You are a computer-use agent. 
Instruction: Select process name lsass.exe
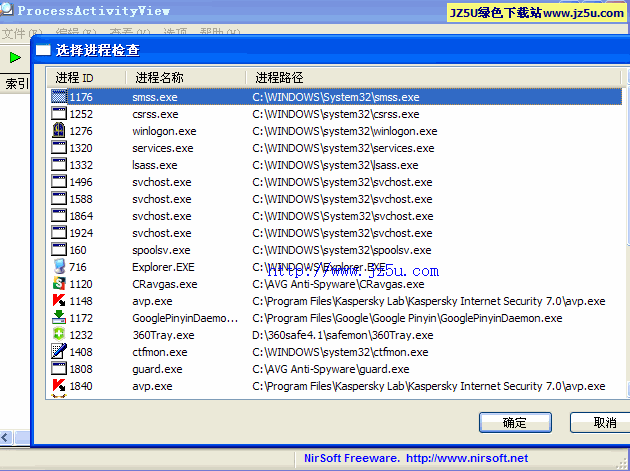(x=155, y=165)
